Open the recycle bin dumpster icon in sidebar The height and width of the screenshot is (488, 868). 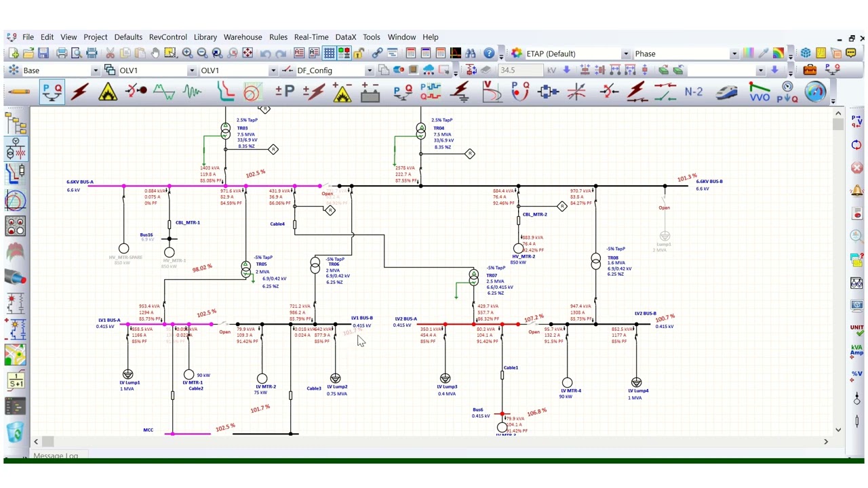click(16, 432)
